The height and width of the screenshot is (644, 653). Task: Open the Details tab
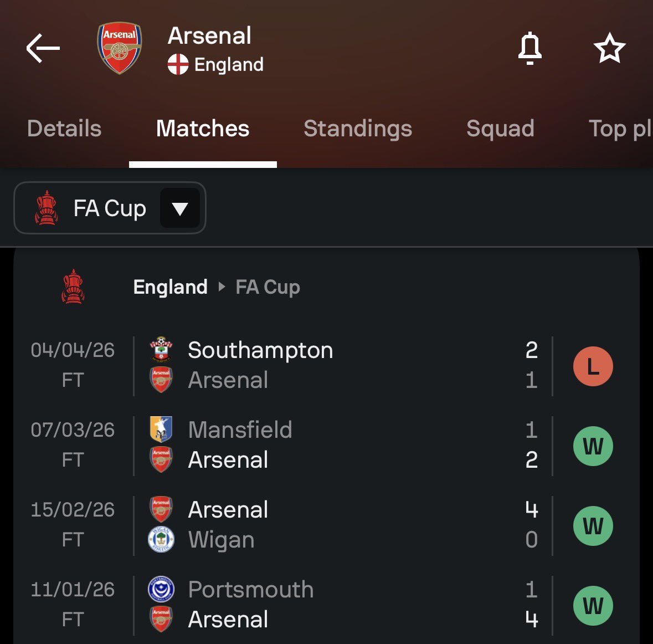[64, 129]
